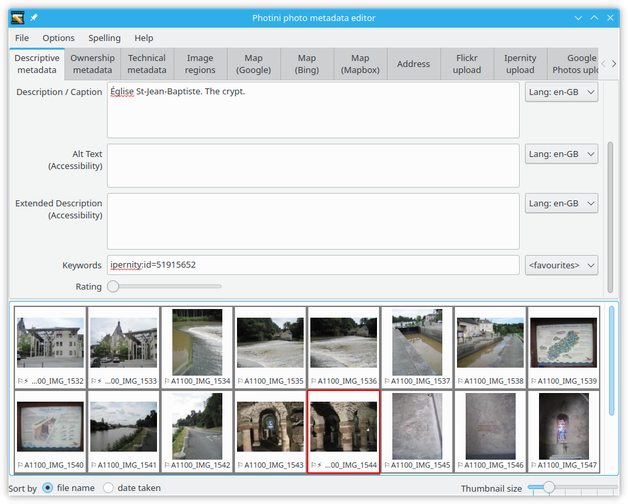The width and height of the screenshot is (628, 504).
Task: Select thumbnail A1100_IMG_1537 canal lock
Action: pos(417,347)
